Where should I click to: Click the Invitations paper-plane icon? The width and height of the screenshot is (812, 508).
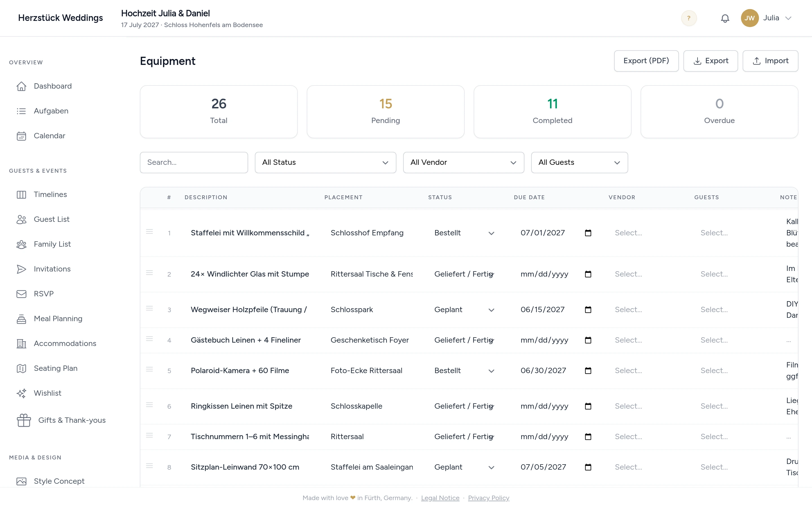tap(21, 269)
